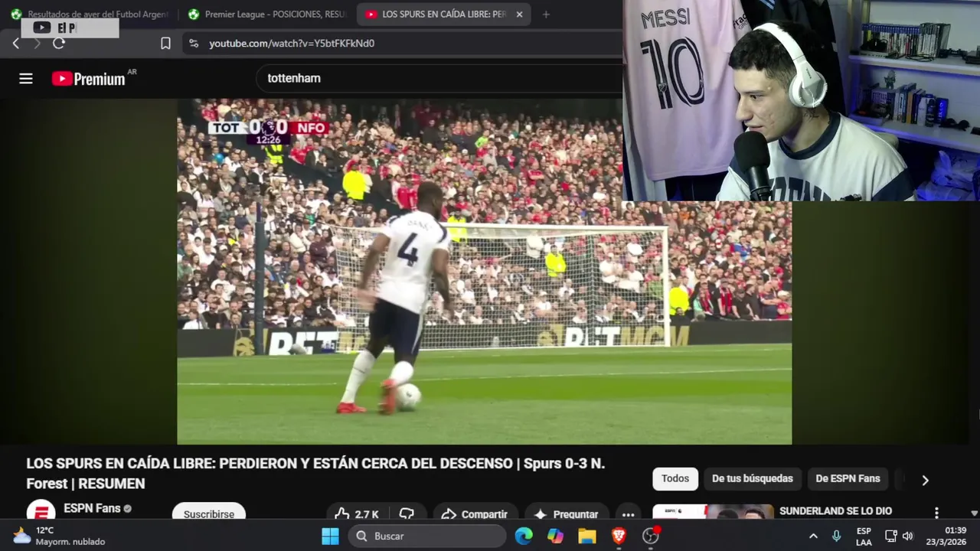Viewport: 980px width, 551px height.
Task: Expand hidden system tray icons chevron
Action: coord(813,536)
